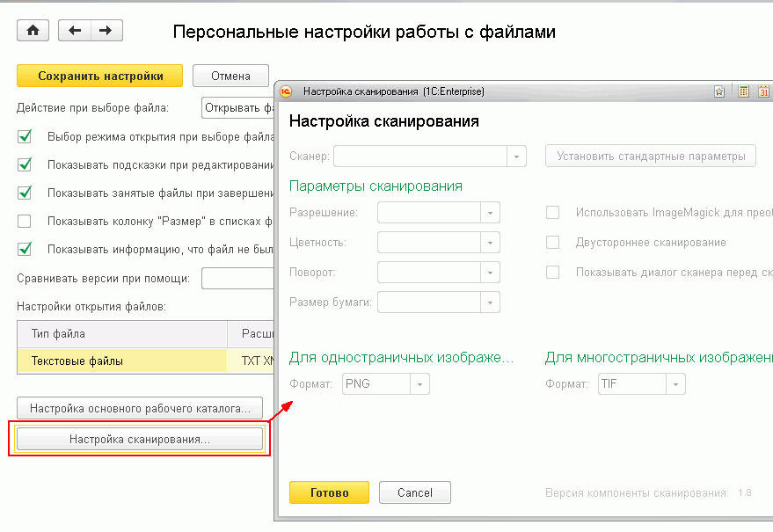The image size is (773, 532).
Task: Open 'Настройка основного рабочего каталога'
Action: point(139,408)
